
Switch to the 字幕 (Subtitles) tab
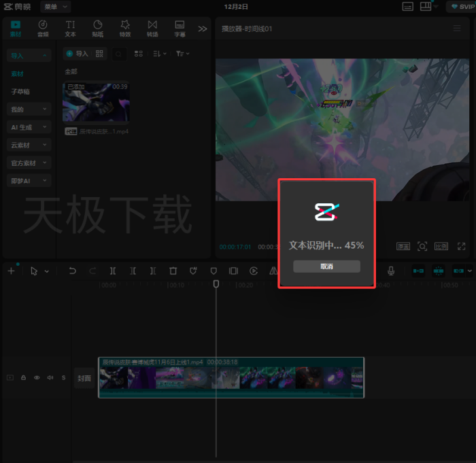[180, 28]
